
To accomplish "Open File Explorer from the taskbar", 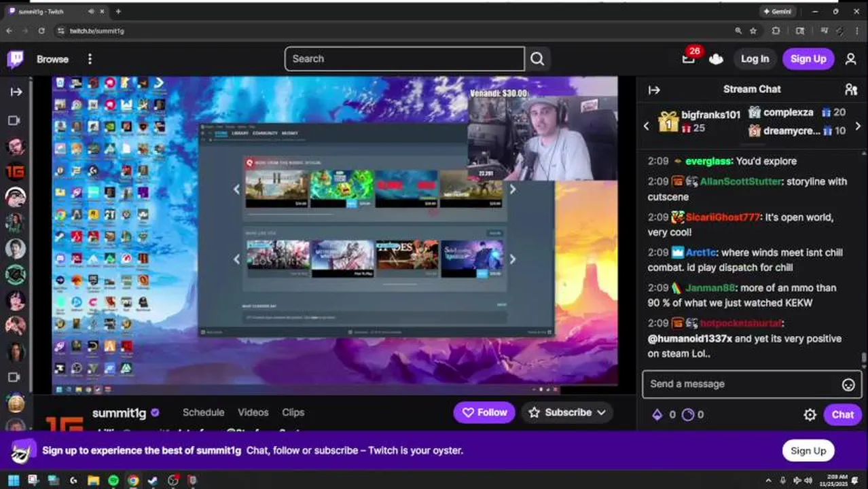I will [93, 480].
